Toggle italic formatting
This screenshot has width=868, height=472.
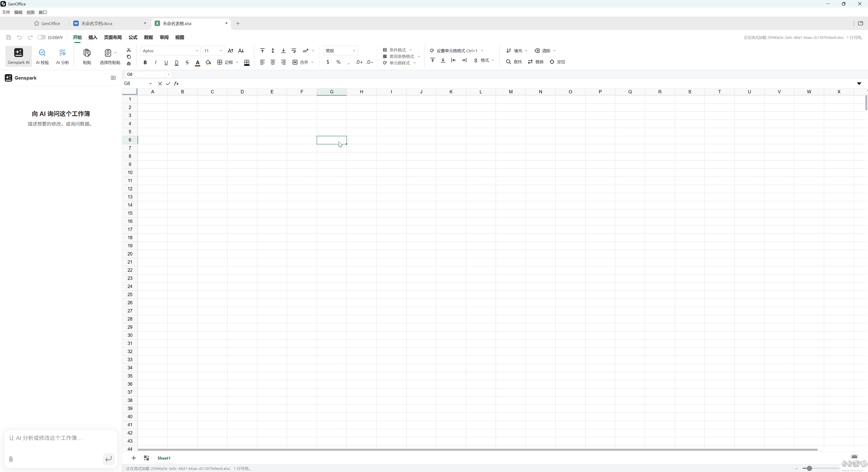click(156, 62)
